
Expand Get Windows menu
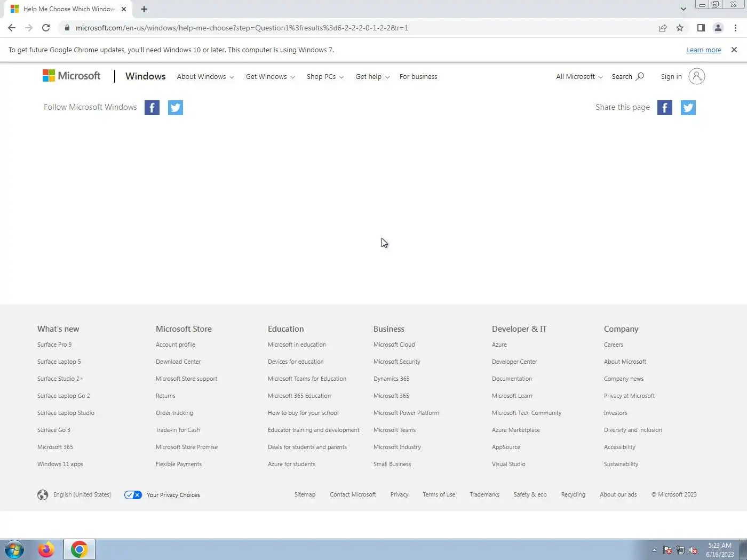click(x=271, y=76)
